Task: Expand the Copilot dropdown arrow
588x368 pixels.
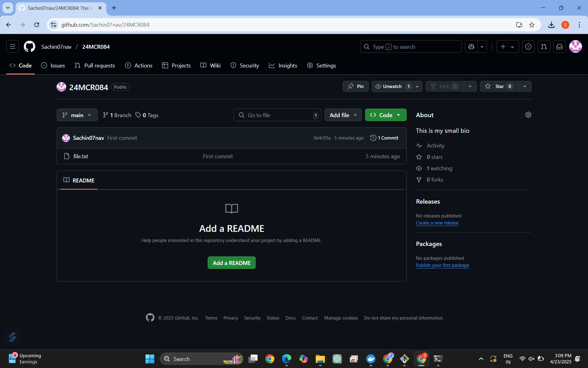Action: 482,47
